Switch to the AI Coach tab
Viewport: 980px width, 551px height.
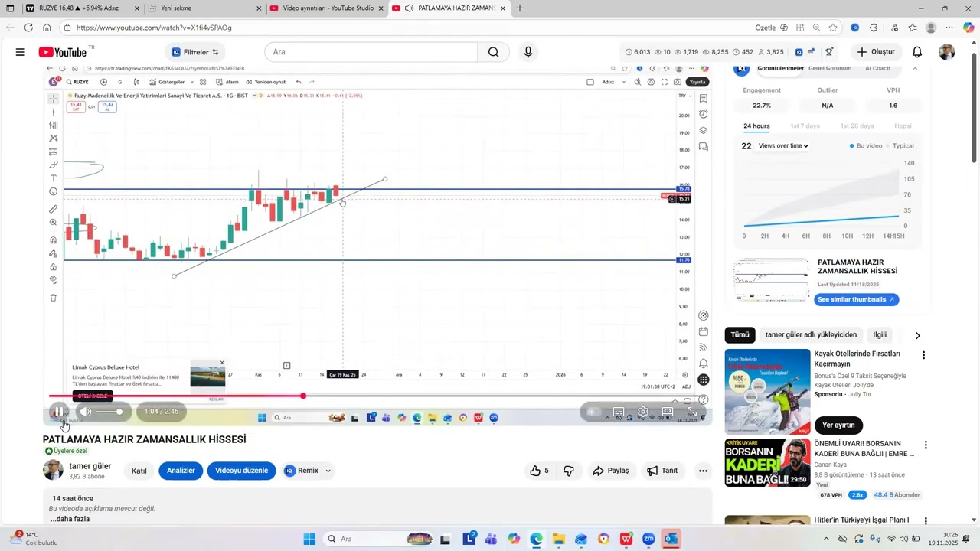pos(877,68)
